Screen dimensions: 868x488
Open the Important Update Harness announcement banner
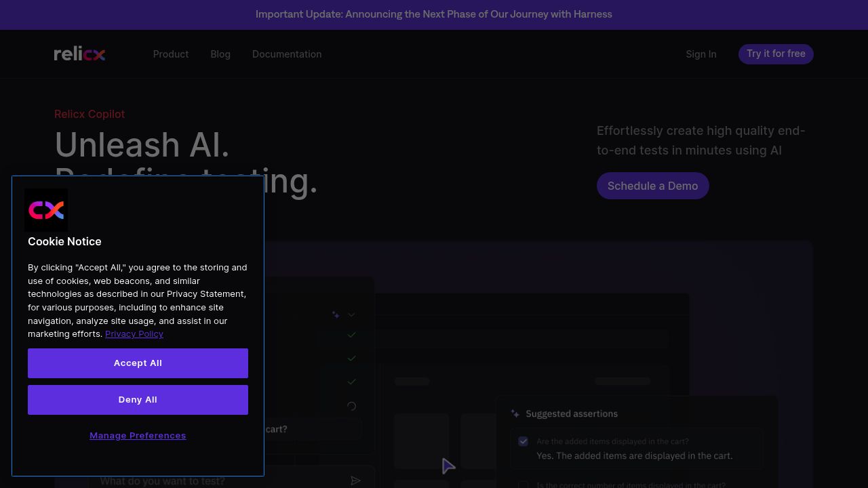click(434, 14)
